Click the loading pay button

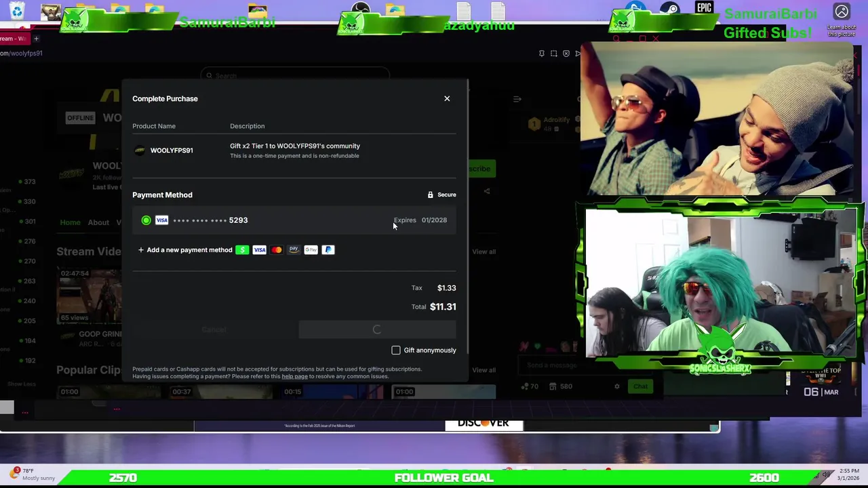pos(377,330)
